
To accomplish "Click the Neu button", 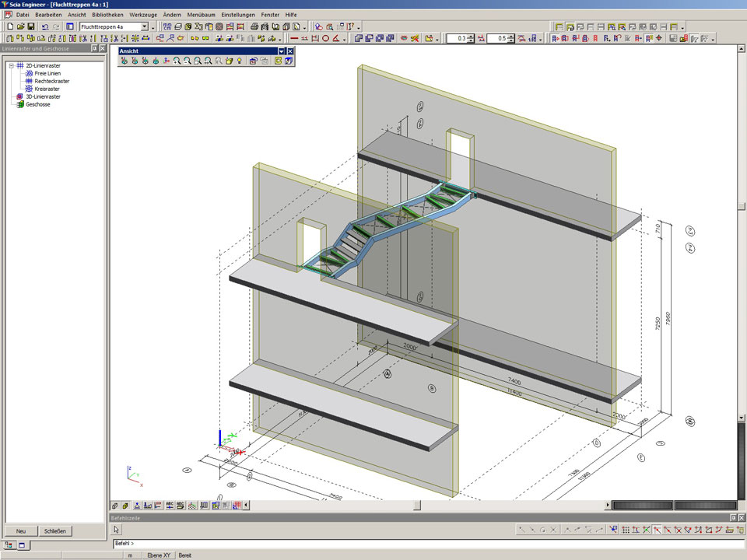I will [x=21, y=531].
